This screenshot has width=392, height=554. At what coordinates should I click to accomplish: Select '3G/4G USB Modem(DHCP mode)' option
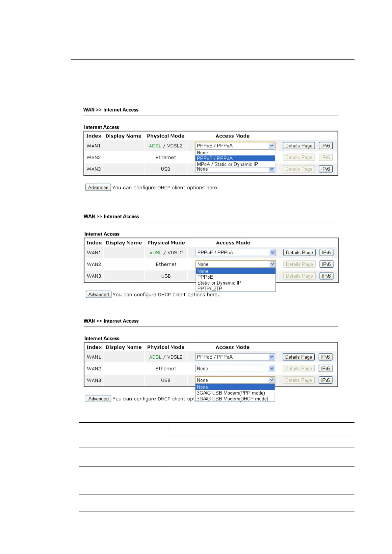(235, 399)
